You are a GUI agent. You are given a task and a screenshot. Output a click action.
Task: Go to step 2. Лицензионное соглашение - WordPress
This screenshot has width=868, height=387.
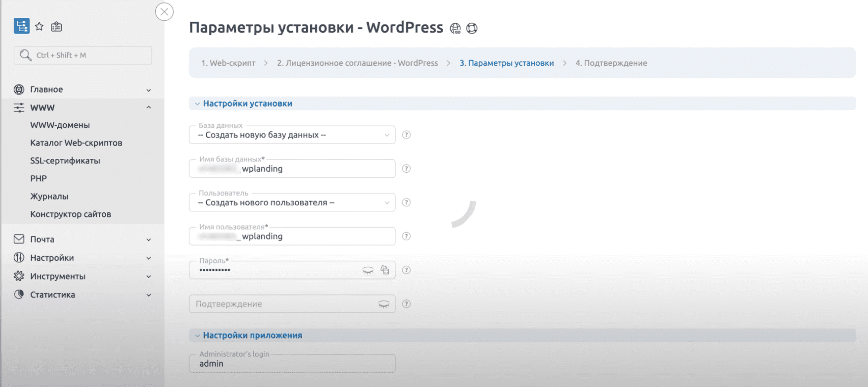point(358,63)
